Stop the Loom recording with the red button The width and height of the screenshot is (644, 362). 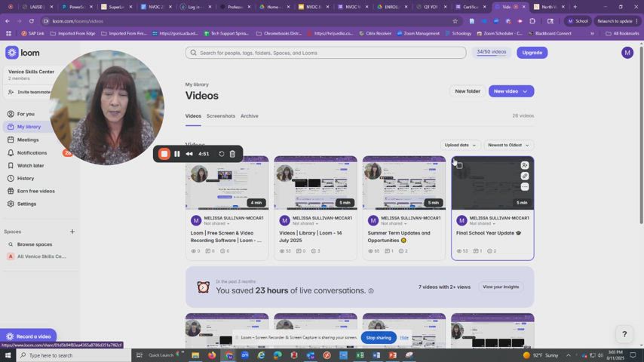click(164, 154)
